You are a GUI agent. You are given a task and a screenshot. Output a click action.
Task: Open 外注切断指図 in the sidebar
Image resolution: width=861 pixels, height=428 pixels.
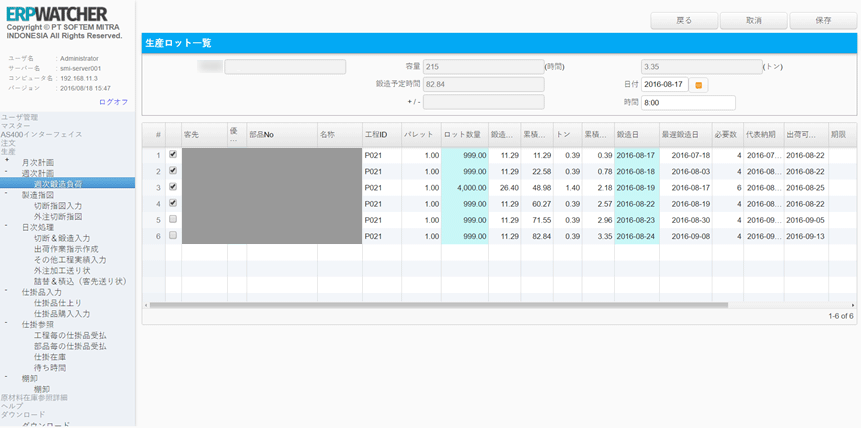pyautogui.click(x=58, y=216)
